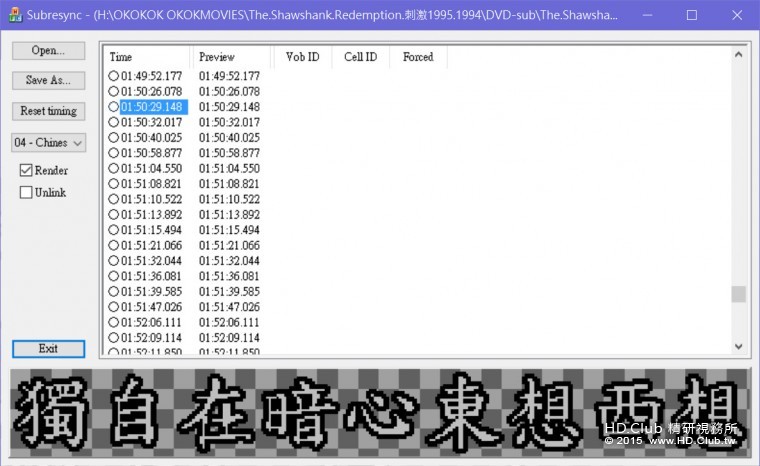This screenshot has height=466, width=760.
Task: Click Preview cell 01:49:52.177
Action: [229, 76]
